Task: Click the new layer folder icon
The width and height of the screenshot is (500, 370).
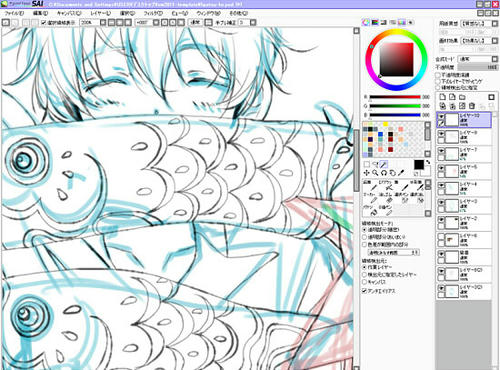Action: [462, 97]
